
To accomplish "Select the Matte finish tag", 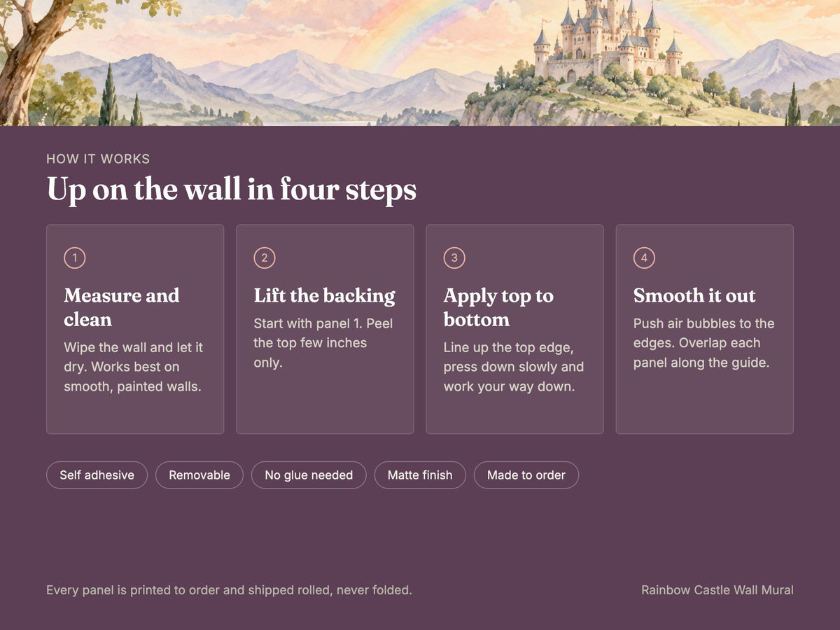I will coord(420,475).
